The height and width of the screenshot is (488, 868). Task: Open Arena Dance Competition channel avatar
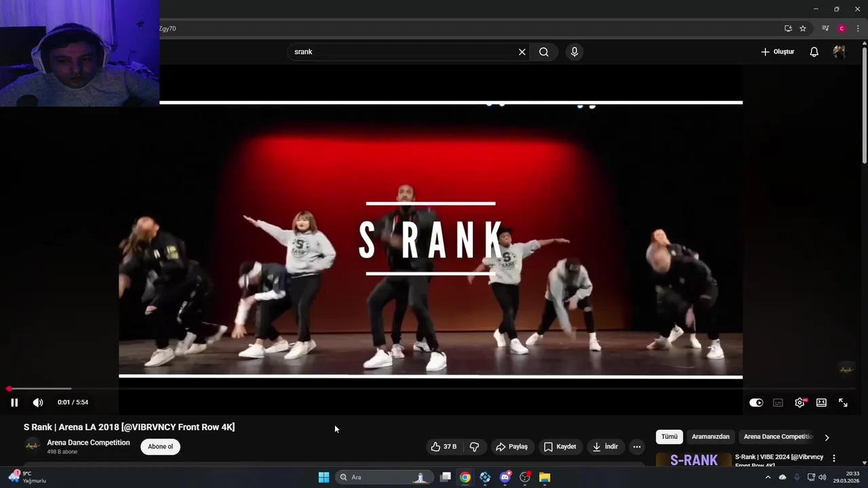pos(32,446)
